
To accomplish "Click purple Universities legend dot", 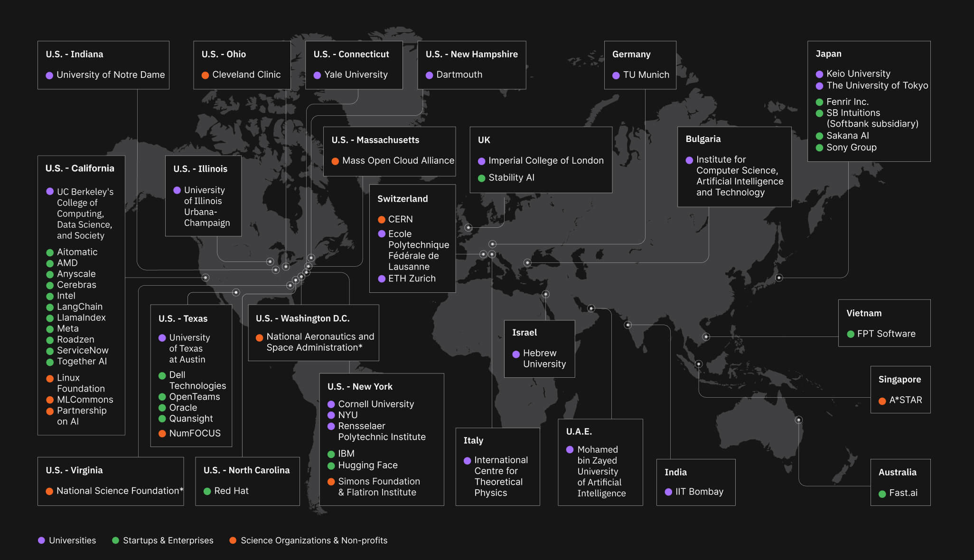I will click(41, 540).
